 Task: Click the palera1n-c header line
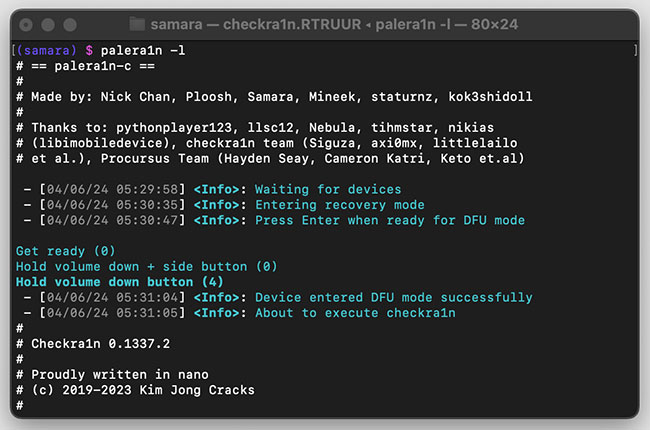pyautogui.click(x=85, y=66)
